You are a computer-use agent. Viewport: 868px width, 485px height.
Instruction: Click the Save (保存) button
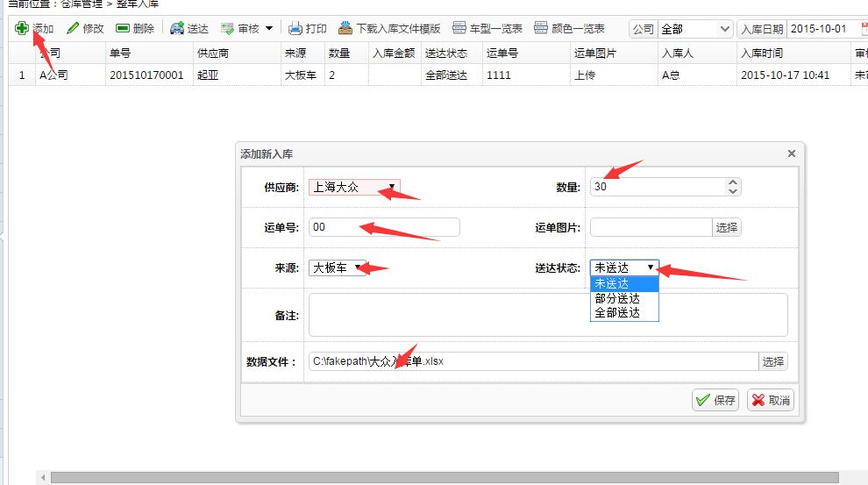point(715,400)
